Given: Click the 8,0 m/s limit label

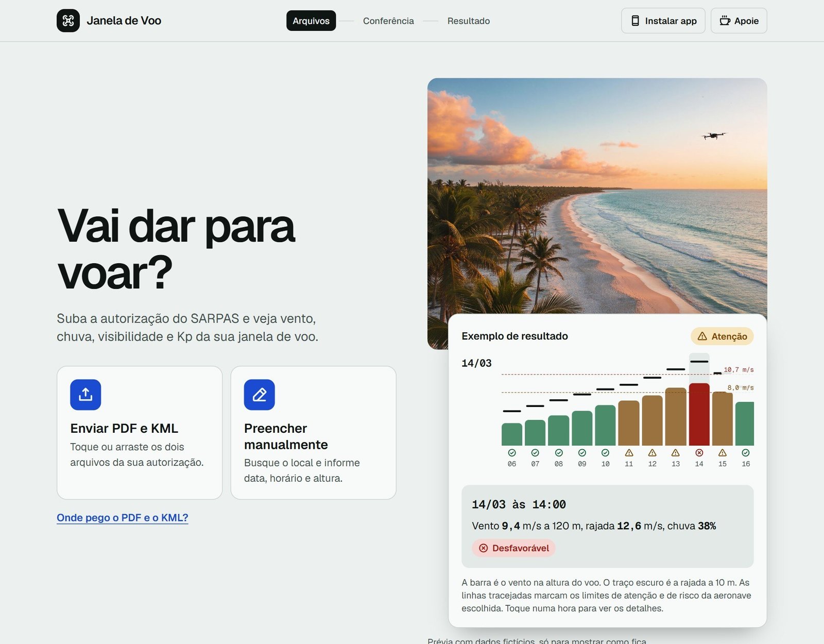Looking at the screenshot, I should click(741, 387).
